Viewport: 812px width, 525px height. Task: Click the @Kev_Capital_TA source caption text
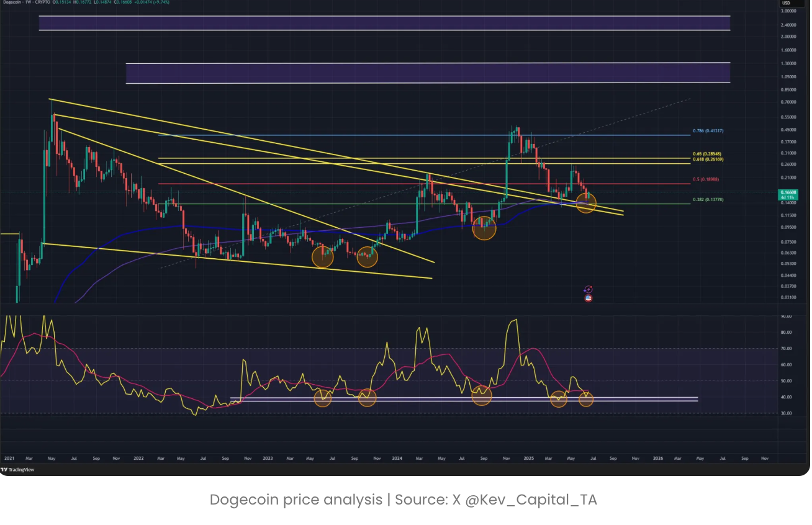531,500
